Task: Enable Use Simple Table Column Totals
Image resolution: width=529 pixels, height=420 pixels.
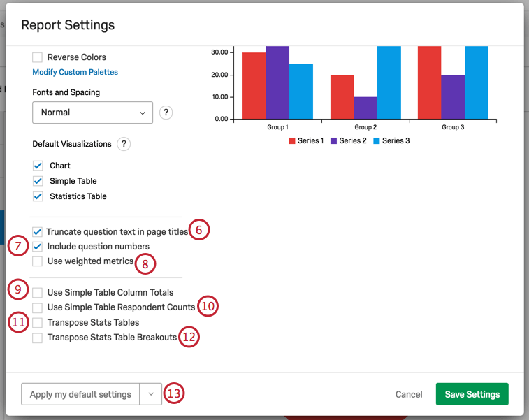Action: tap(38, 293)
